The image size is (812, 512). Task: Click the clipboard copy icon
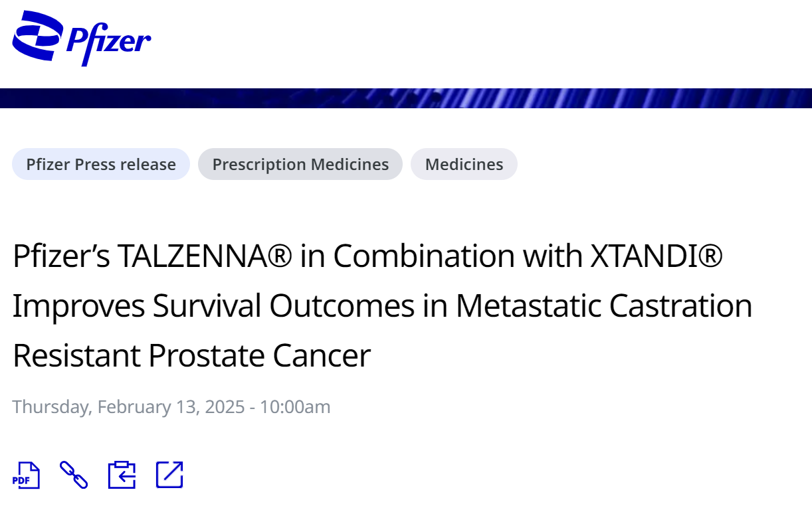[x=122, y=475]
